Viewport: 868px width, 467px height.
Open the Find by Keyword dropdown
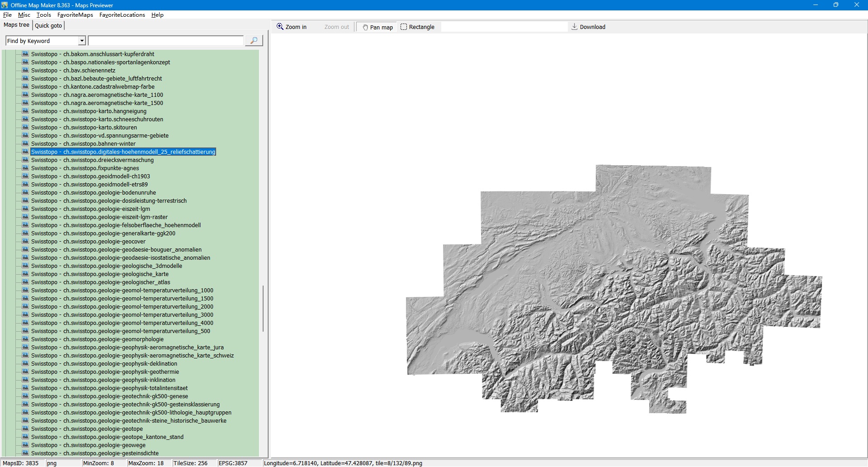(82, 41)
